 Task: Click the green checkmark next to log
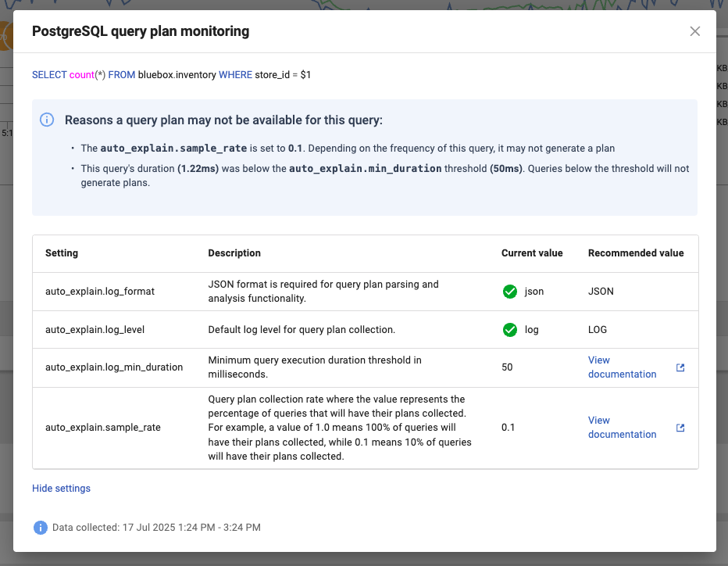[x=510, y=329]
